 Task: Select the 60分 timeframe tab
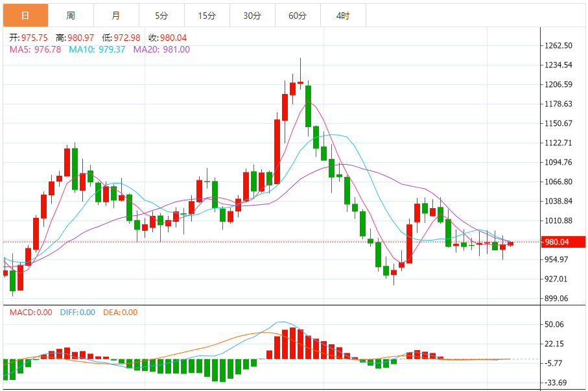(298, 16)
